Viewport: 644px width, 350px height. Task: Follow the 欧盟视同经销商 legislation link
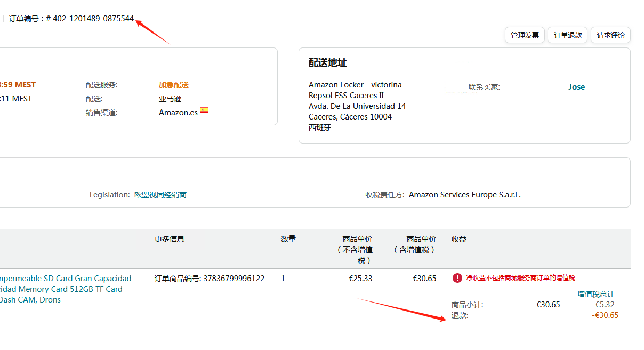(x=160, y=195)
